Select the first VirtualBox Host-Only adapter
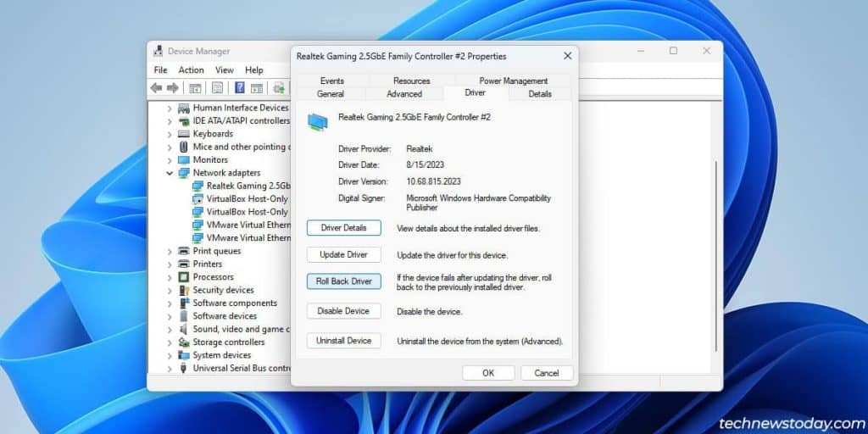The height and width of the screenshot is (434, 868). click(x=247, y=199)
